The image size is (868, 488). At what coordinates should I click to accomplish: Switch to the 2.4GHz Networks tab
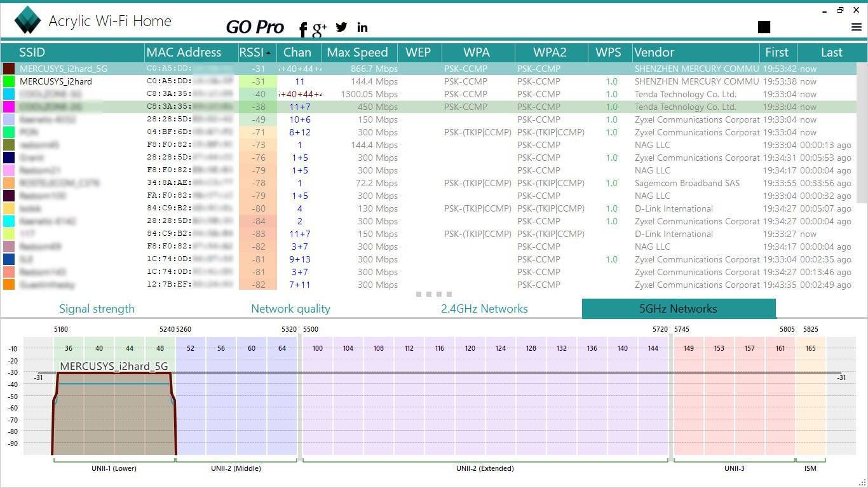(x=484, y=309)
